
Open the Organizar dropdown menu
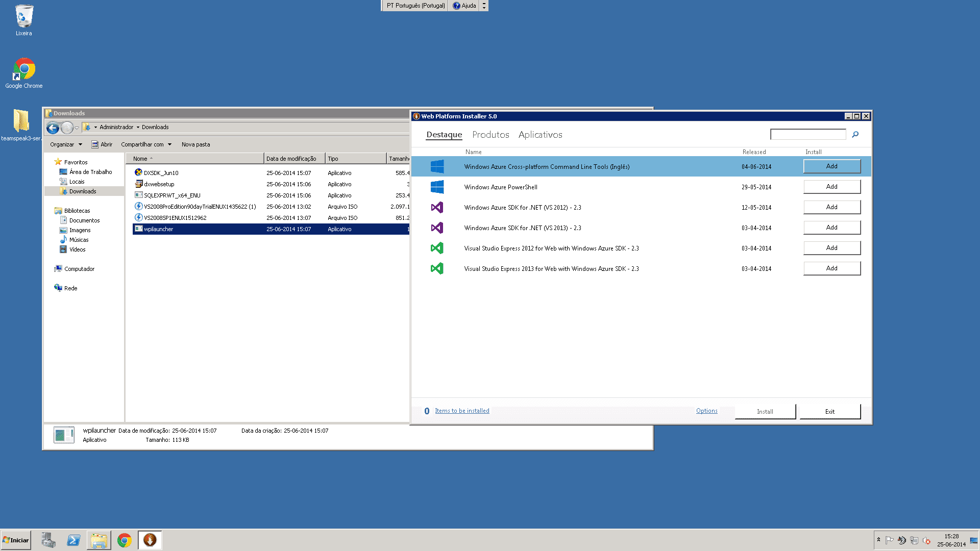66,144
